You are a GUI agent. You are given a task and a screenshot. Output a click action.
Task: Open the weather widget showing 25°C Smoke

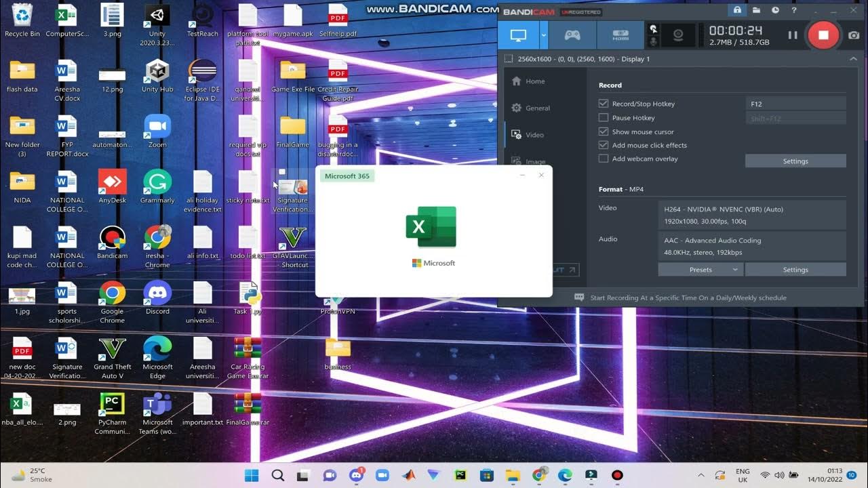point(32,475)
